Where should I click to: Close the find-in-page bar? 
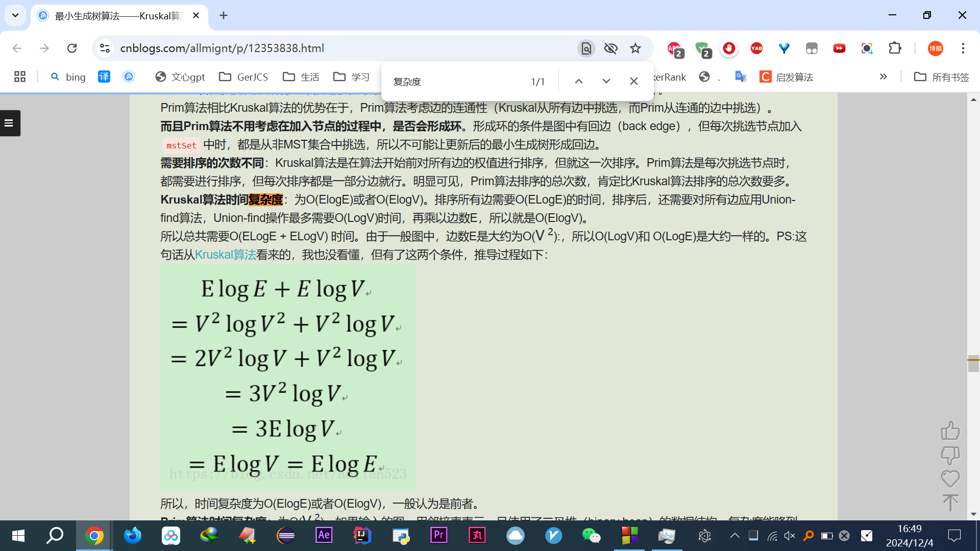[633, 81]
